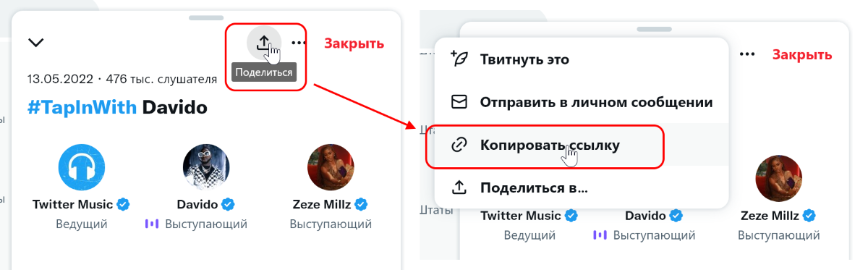Click the chain link icon in menu
Viewport: 868px width, 270px height.
click(x=459, y=145)
